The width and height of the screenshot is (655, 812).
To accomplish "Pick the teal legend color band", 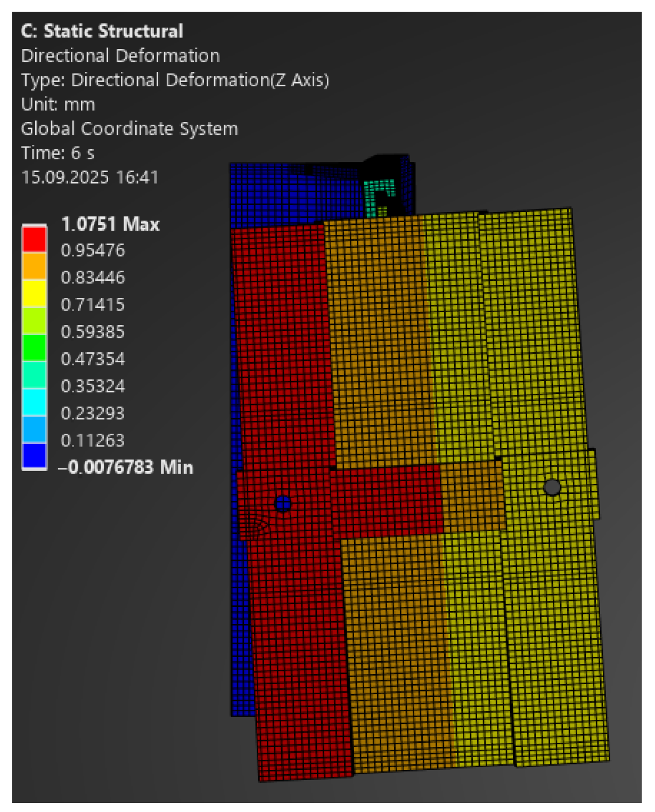I will pyautogui.click(x=34, y=374).
